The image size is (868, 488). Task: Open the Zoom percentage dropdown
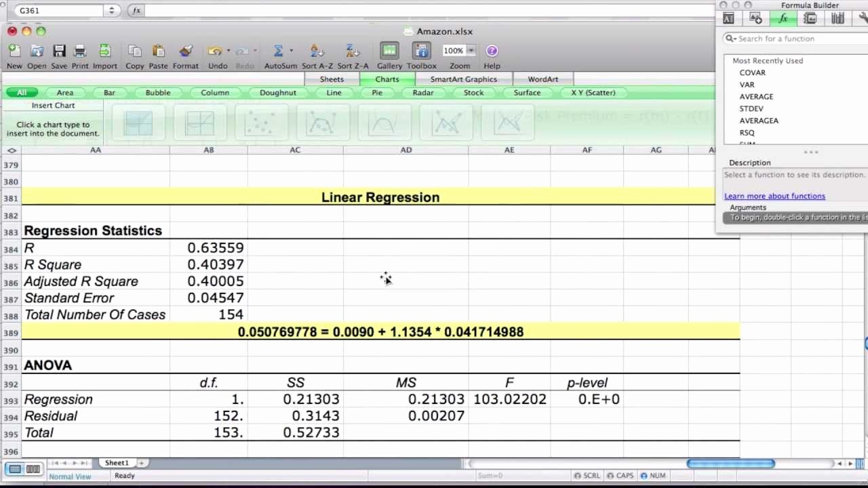(x=471, y=50)
